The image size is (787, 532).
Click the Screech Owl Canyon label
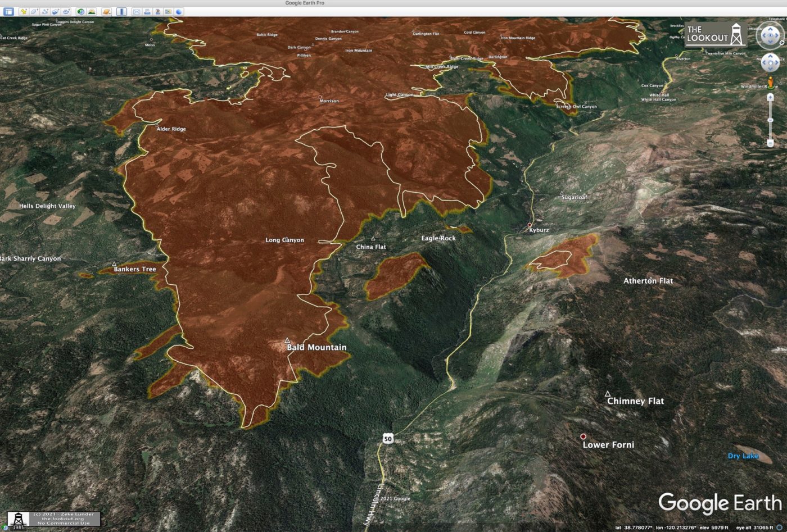click(x=577, y=106)
